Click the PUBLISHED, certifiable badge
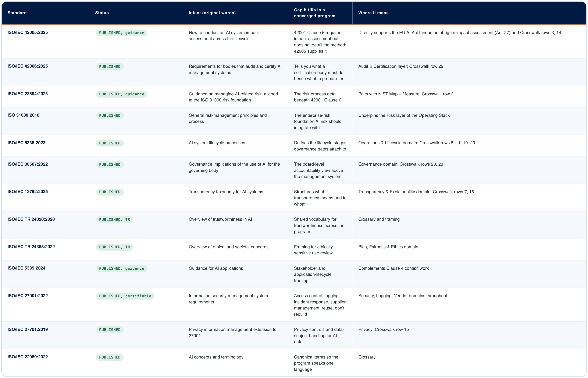588x378 pixels. click(x=125, y=296)
